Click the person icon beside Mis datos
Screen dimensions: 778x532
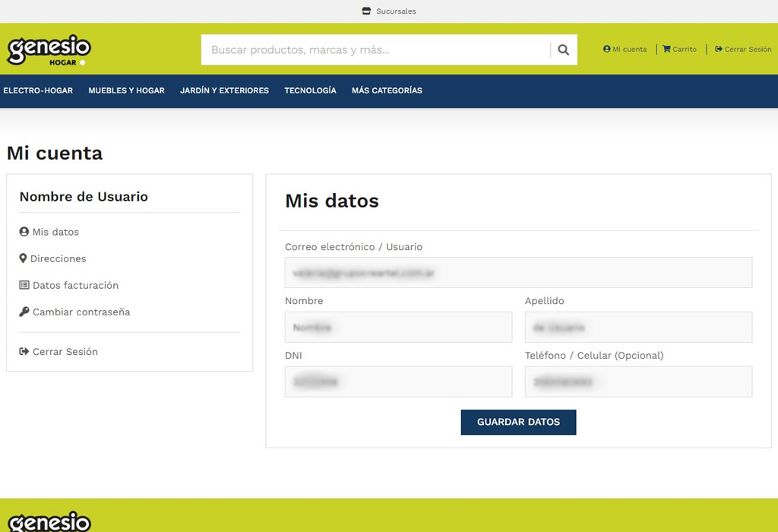click(x=23, y=232)
